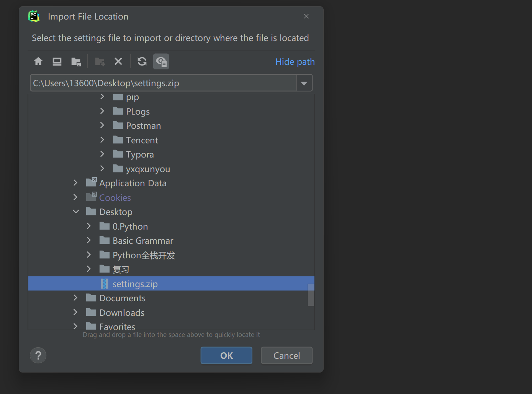
Task: Select the Typora folder row
Action: point(171,154)
